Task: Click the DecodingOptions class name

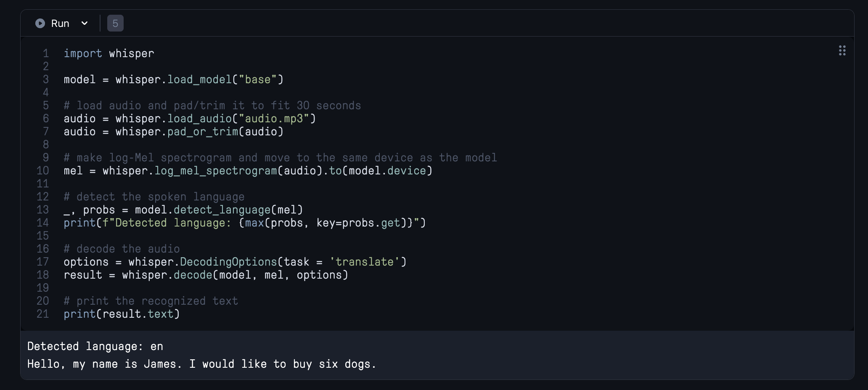Action: pos(228,262)
